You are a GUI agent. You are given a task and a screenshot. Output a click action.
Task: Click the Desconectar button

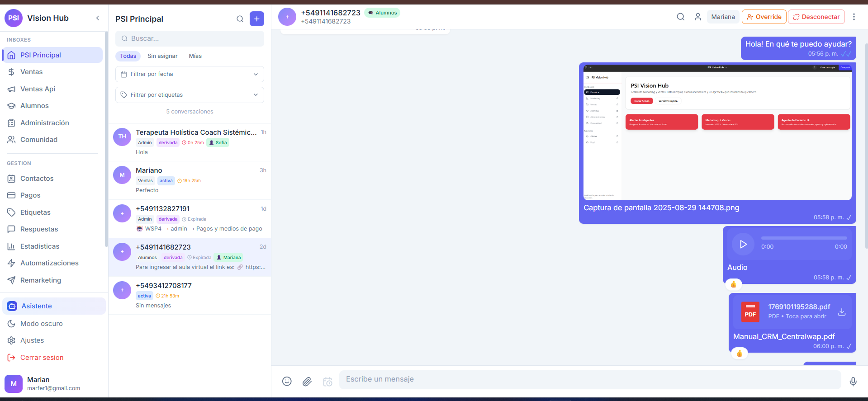tap(816, 17)
